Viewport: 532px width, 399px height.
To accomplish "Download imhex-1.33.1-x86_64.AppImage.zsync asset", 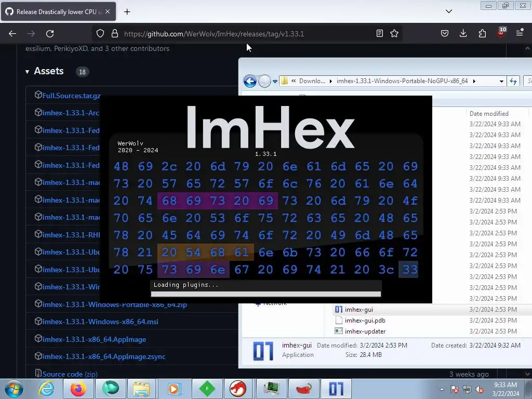I will (x=104, y=356).
